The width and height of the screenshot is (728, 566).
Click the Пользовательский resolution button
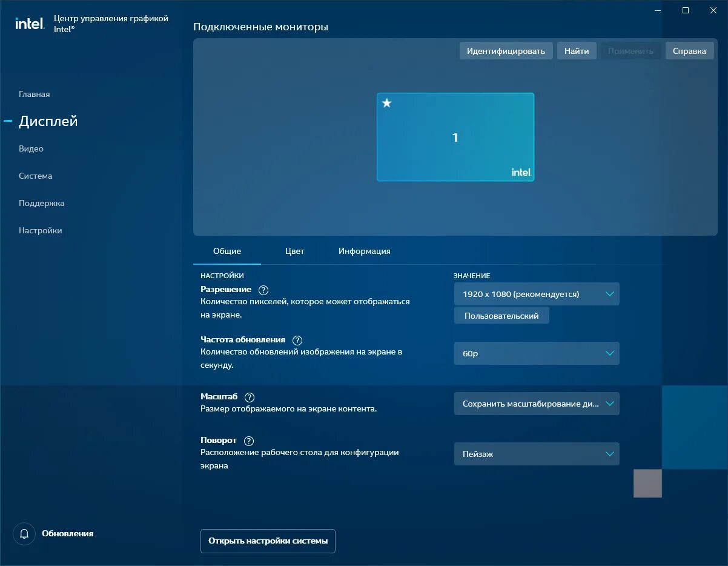[501, 316]
